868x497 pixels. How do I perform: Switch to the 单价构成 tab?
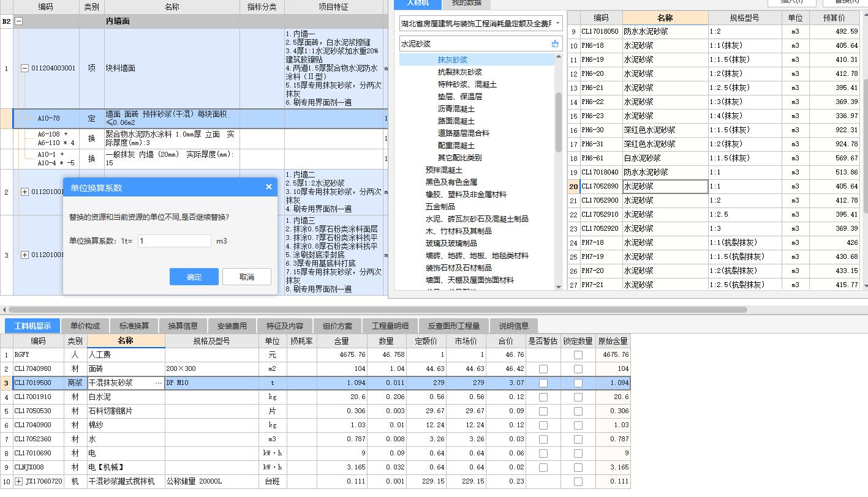[x=85, y=326]
